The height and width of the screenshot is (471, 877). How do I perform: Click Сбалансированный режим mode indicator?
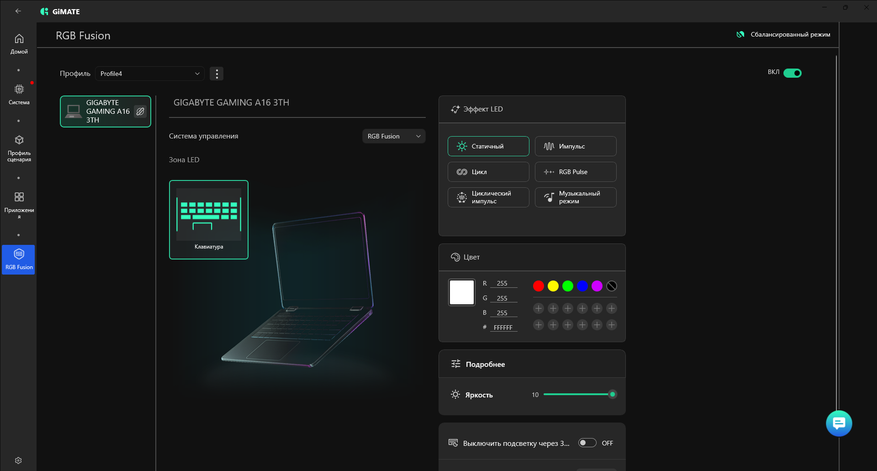[x=784, y=35]
